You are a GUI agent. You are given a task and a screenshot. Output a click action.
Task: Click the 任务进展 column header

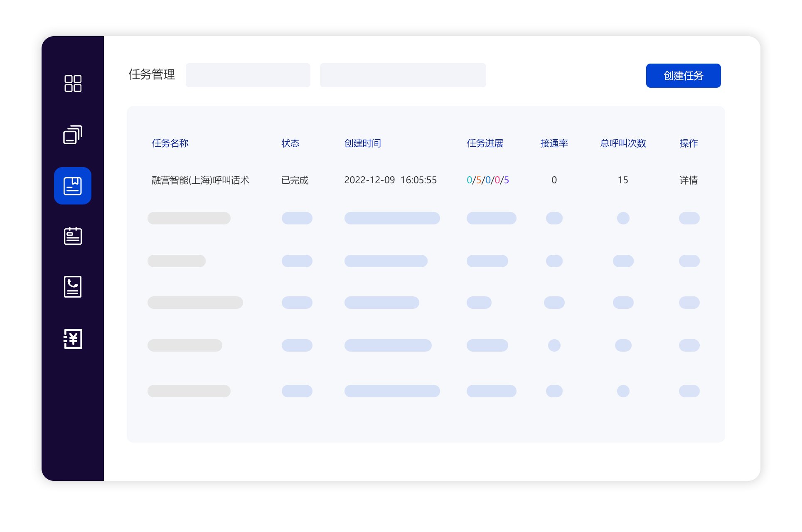[x=485, y=143]
